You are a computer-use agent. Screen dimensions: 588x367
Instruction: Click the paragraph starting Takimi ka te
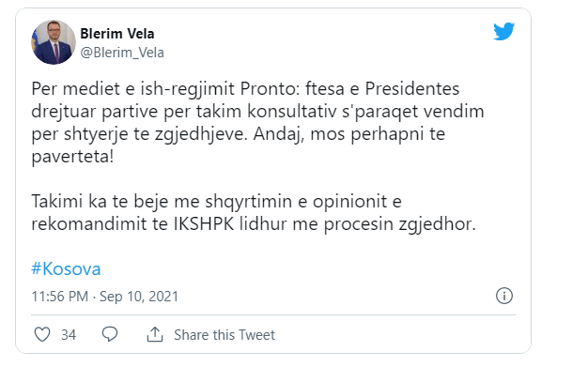click(x=254, y=212)
